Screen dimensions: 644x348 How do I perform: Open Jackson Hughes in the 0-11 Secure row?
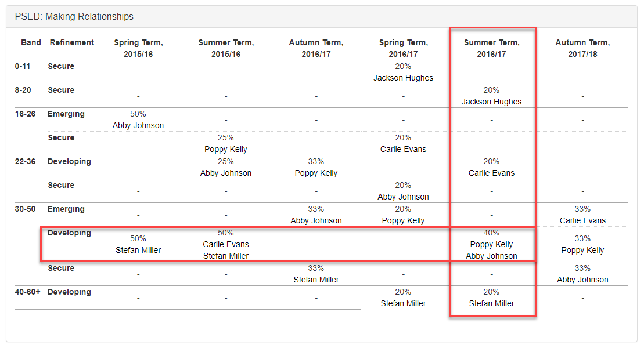403,78
